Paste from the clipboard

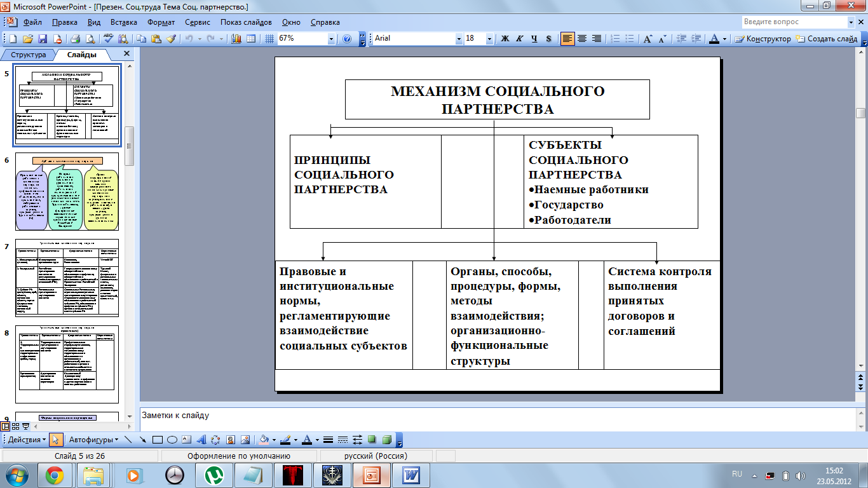pyautogui.click(x=156, y=38)
